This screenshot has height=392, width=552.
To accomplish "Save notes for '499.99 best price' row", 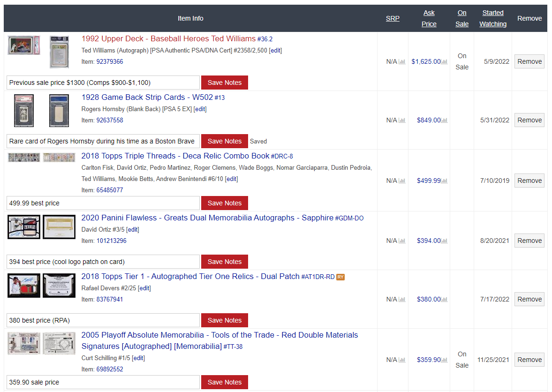I will pyautogui.click(x=225, y=203).
